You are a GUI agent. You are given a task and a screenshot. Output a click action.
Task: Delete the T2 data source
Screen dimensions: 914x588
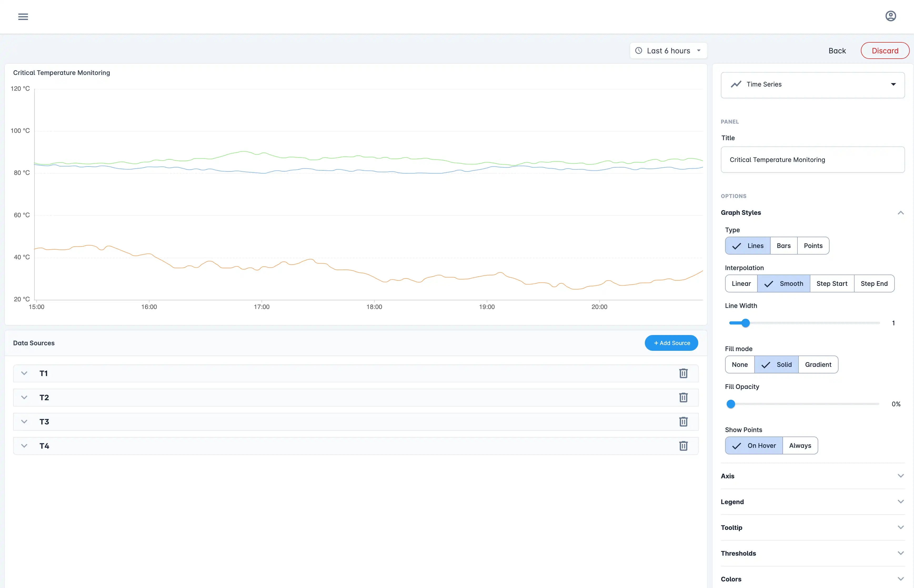683,397
